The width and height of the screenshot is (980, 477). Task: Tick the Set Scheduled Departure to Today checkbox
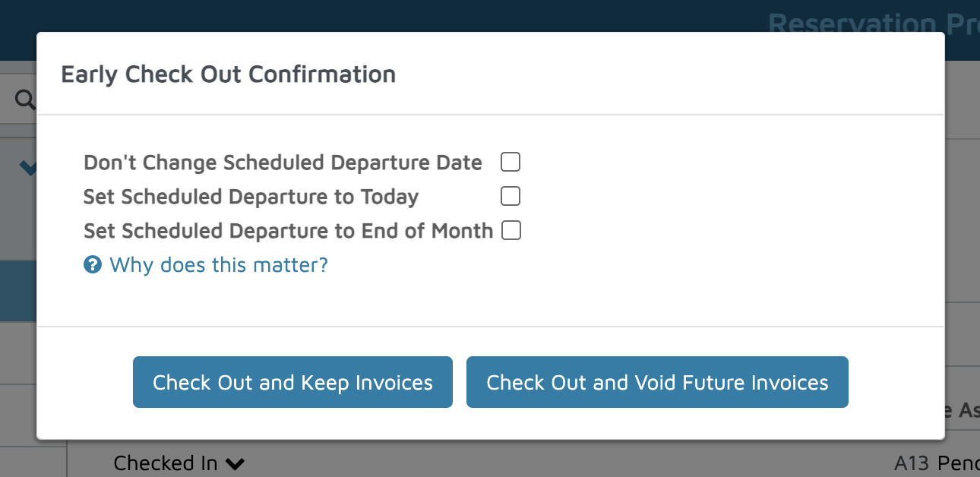511,196
